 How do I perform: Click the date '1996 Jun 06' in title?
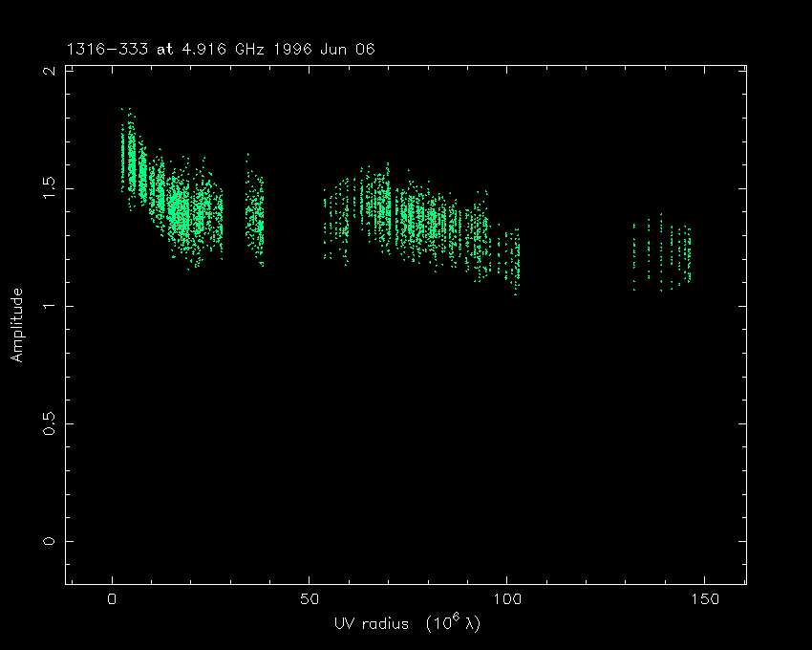(321, 49)
